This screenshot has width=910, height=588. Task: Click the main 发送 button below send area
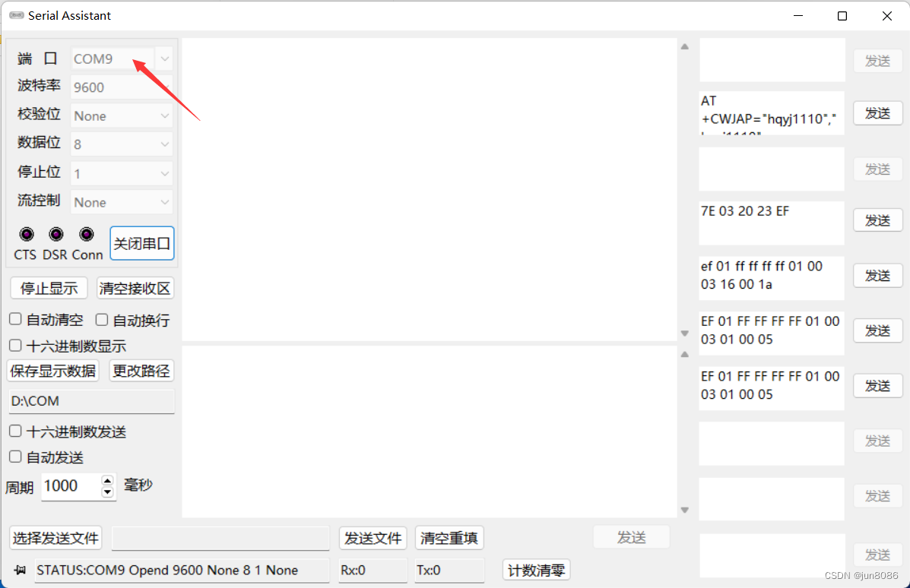[x=632, y=538]
